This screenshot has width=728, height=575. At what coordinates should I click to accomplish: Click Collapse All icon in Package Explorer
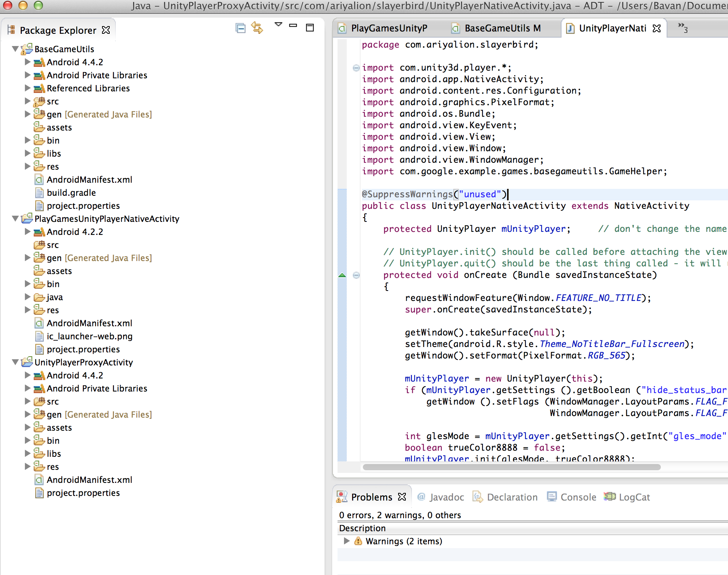(x=240, y=28)
